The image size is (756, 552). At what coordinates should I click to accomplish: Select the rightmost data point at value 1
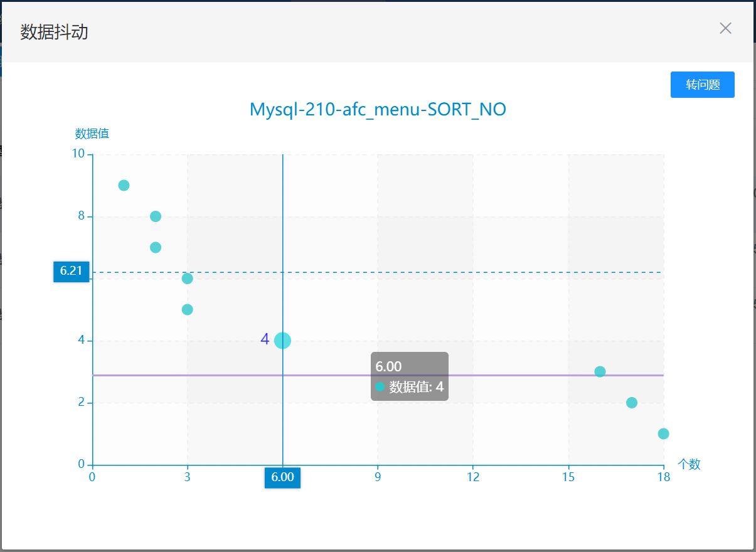click(663, 433)
